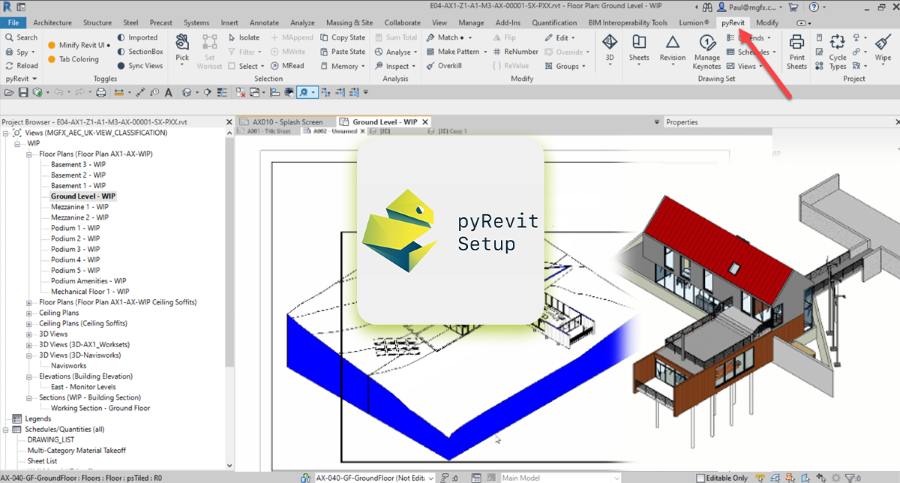The image size is (900, 483).
Task: Open the File menu
Action: click(x=13, y=22)
